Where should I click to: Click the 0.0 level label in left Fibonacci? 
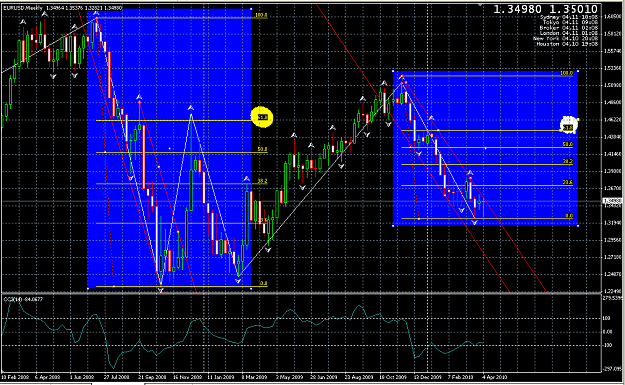point(263,283)
